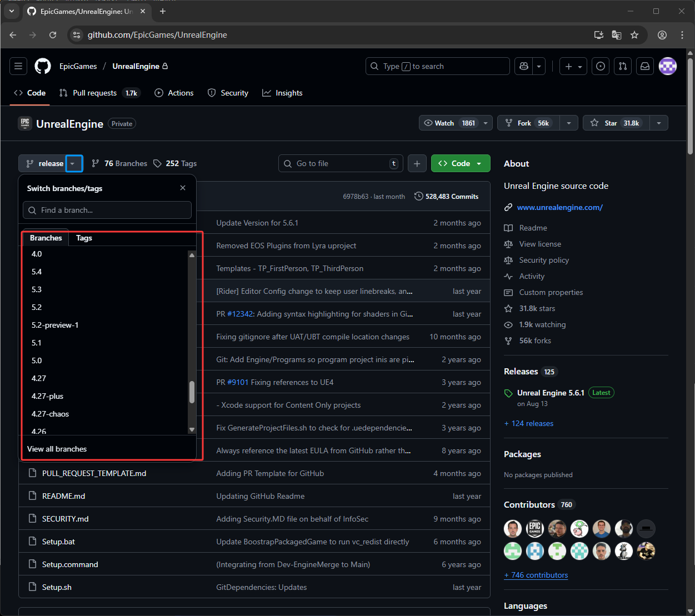
Task: Click the Setup.bat file icon
Action: (32, 542)
